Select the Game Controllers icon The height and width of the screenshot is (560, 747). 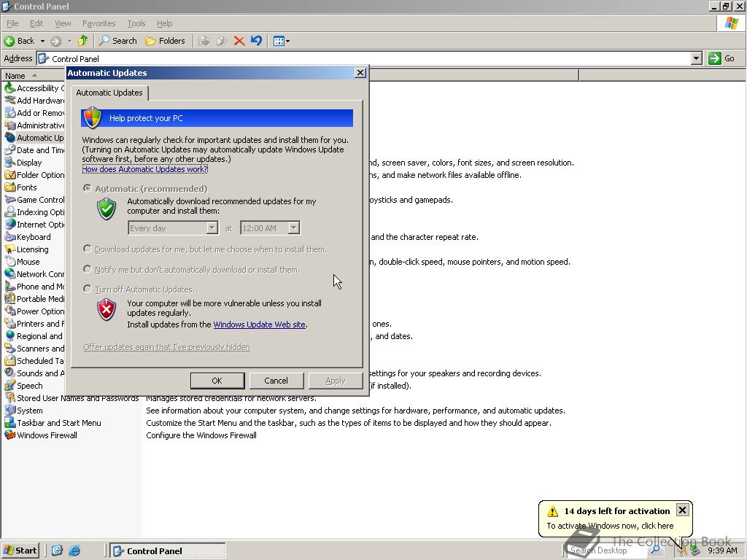tap(10, 200)
